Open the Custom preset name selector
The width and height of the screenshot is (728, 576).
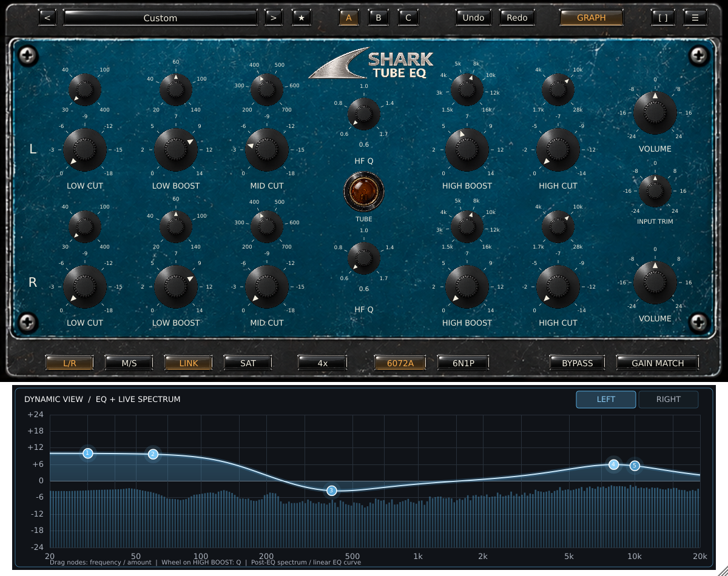[x=160, y=18]
